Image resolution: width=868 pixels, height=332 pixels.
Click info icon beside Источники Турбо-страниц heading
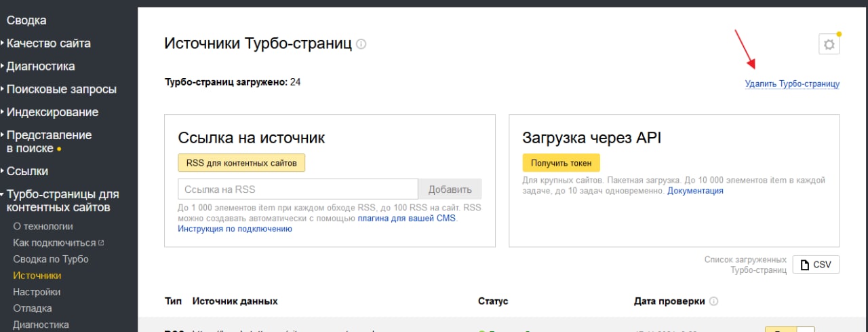(361, 45)
